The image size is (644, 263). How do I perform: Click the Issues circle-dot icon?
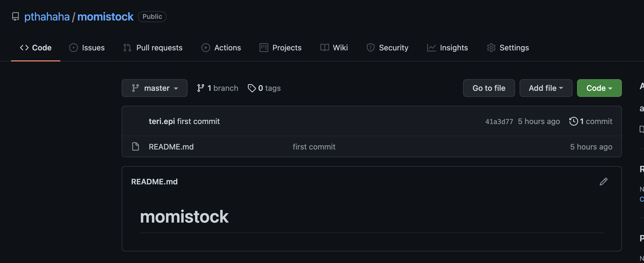point(74,48)
